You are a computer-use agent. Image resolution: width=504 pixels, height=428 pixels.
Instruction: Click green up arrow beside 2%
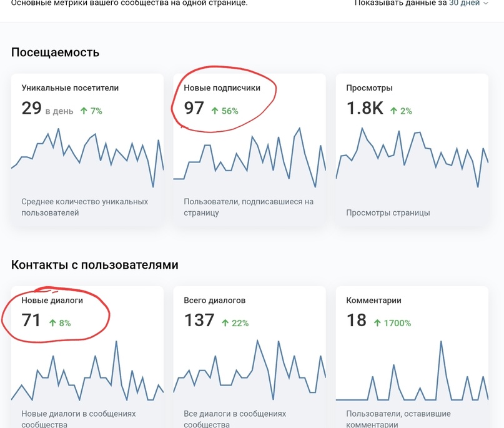[x=393, y=111]
